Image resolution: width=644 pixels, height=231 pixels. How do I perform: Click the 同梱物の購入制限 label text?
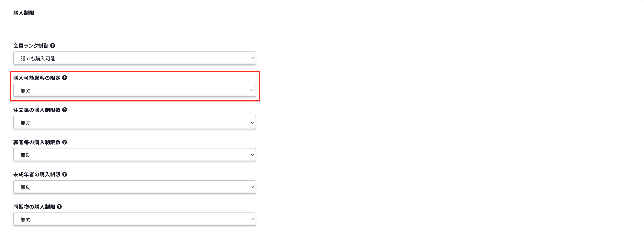(34, 207)
